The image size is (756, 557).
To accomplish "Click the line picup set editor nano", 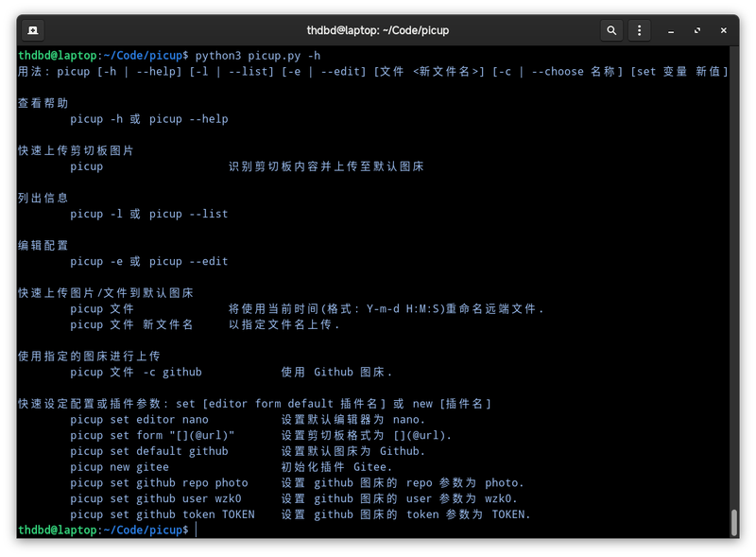I will (139, 420).
